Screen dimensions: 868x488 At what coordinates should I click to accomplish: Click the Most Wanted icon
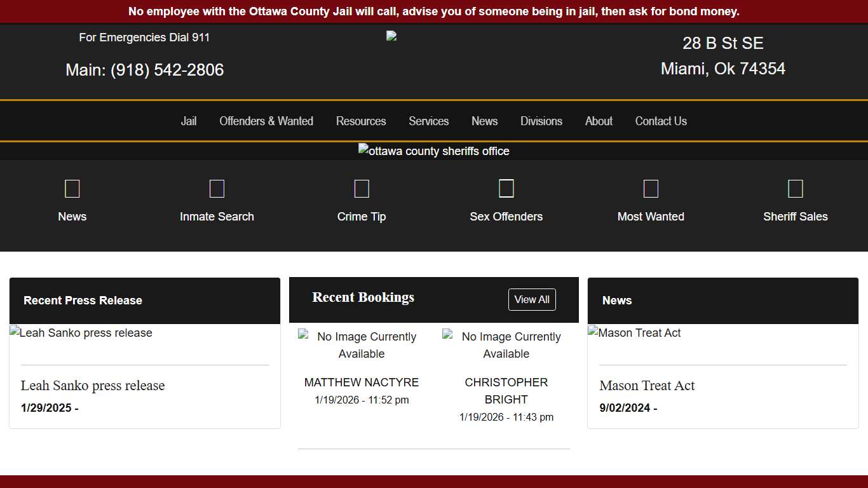coord(651,188)
